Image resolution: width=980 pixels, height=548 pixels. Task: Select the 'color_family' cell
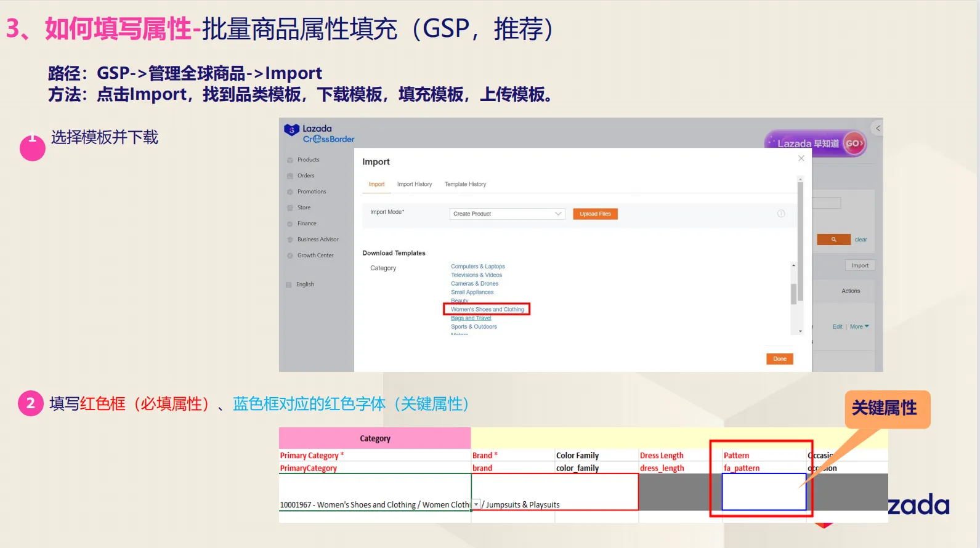point(596,468)
